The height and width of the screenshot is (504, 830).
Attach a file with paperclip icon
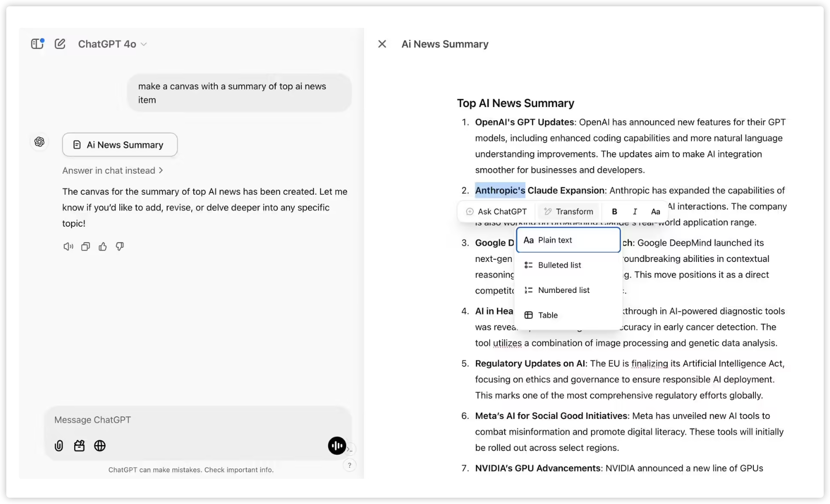59,446
